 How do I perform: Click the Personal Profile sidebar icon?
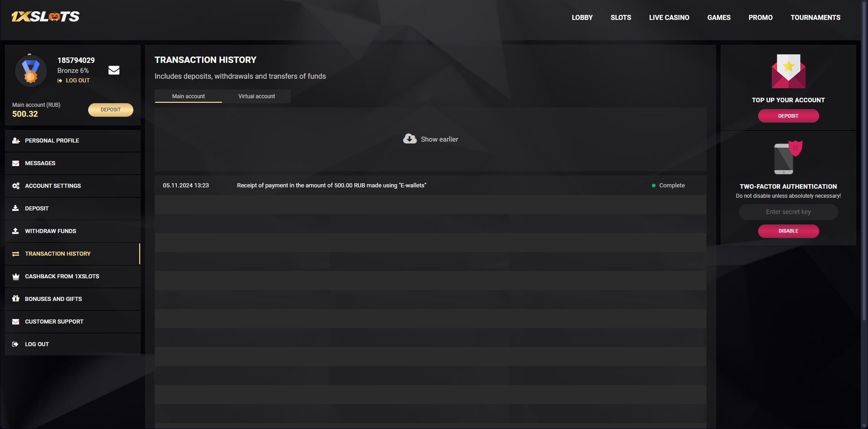click(x=16, y=141)
